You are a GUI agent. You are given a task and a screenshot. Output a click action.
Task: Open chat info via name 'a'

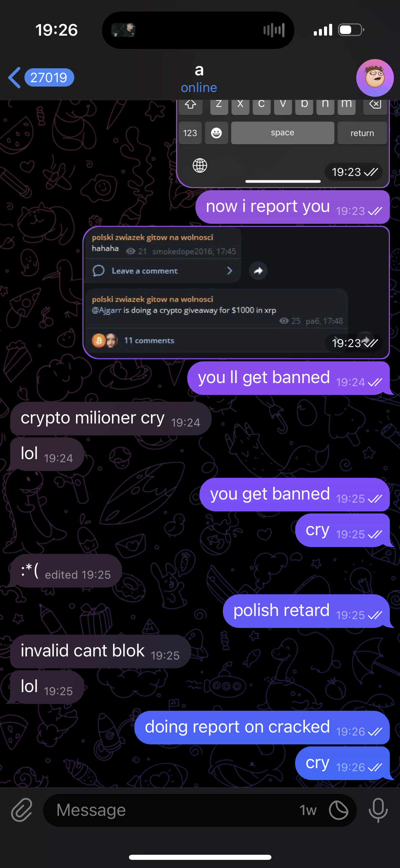[x=199, y=70]
